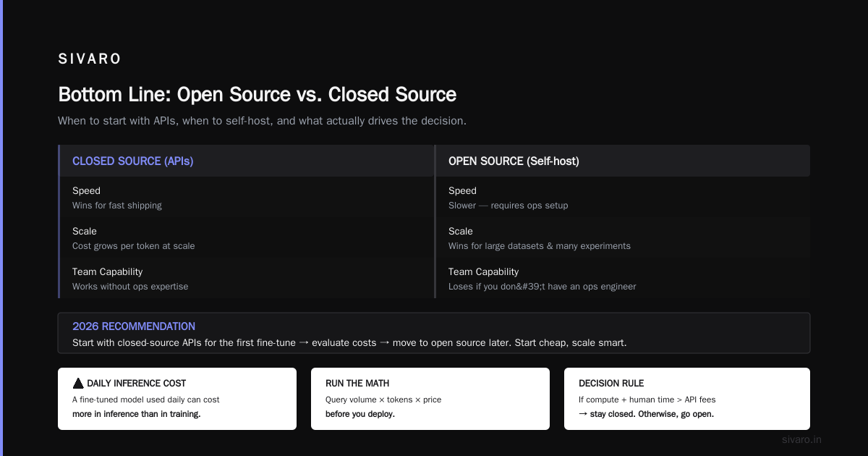Click 'Team Capability' label in Open Source column
Image resolution: width=868 pixels, height=456 pixels.
(x=484, y=272)
